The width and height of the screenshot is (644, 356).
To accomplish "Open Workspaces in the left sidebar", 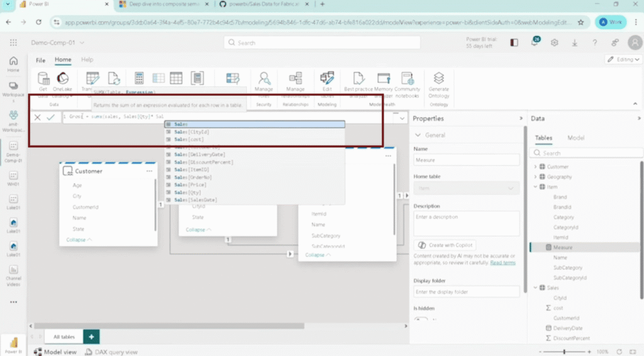I will [x=13, y=91].
